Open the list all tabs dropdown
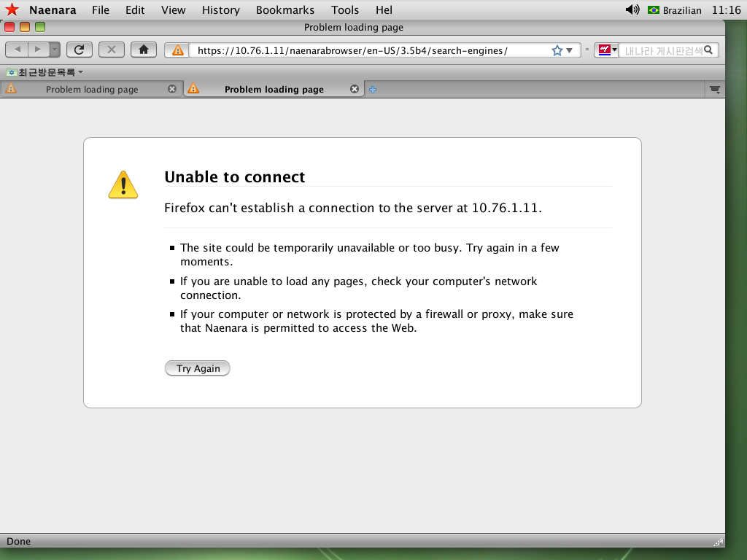 pos(715,89)
